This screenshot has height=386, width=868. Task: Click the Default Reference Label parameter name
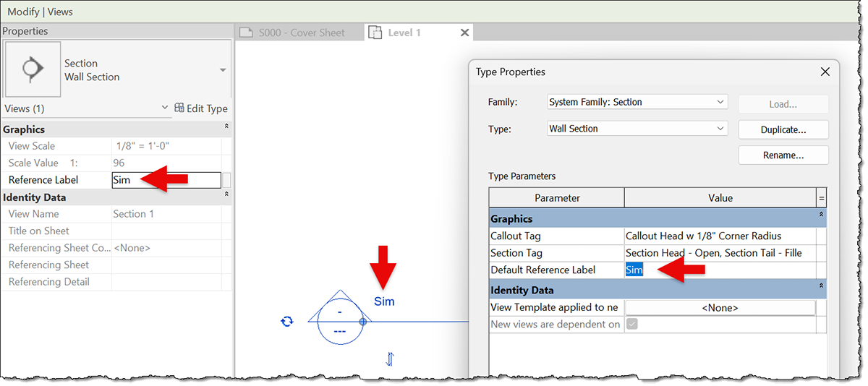[x=543, y=270]
